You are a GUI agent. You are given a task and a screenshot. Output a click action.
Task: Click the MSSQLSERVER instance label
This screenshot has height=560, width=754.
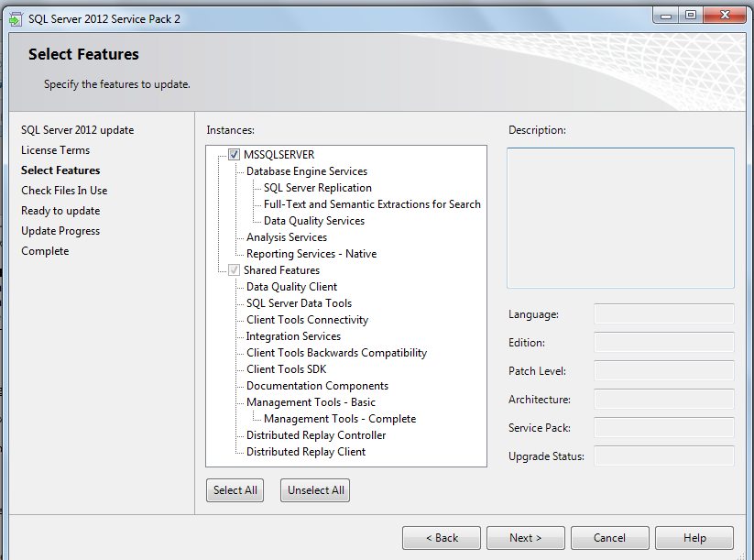(279, 154)
